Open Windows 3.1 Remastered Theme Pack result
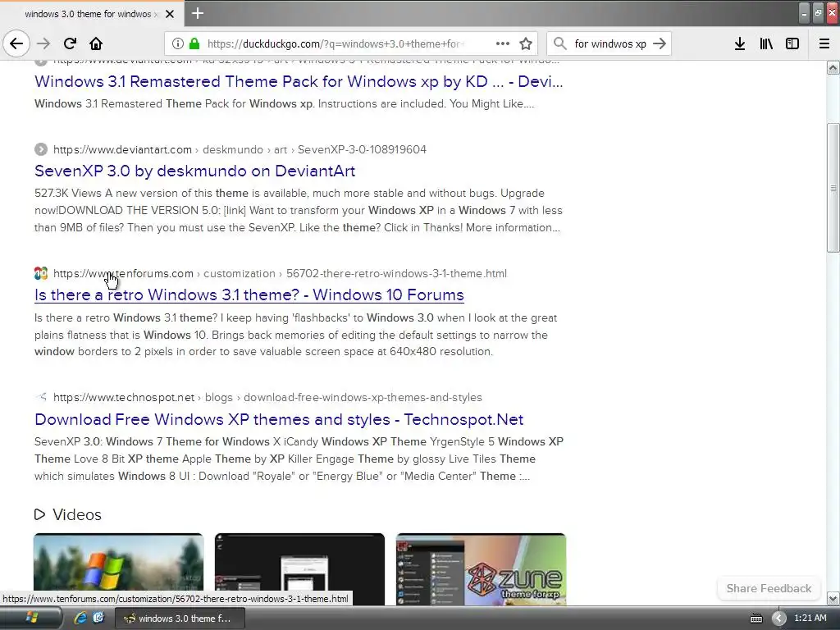Viewport: 840px width, 630px height. (299, 81)
